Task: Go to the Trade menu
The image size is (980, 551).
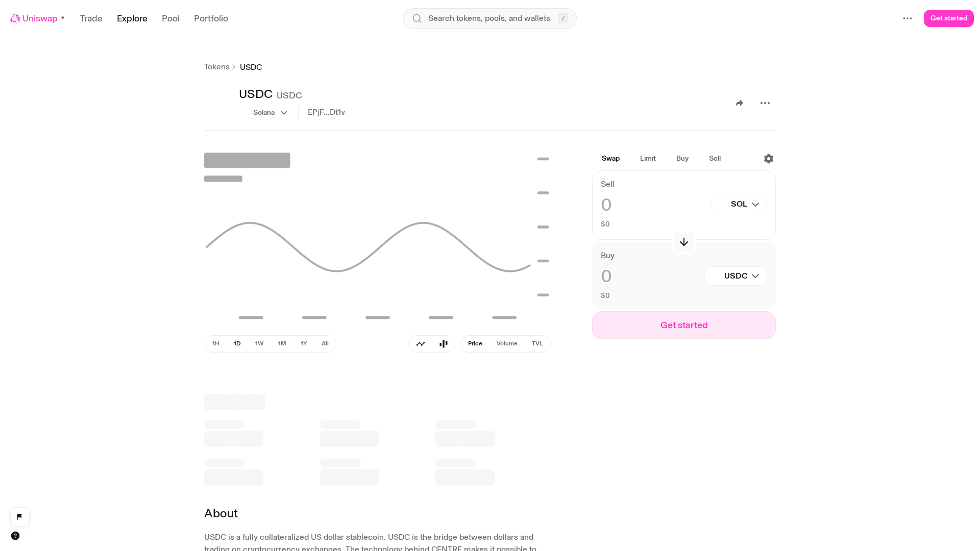Action: [91, 18]
